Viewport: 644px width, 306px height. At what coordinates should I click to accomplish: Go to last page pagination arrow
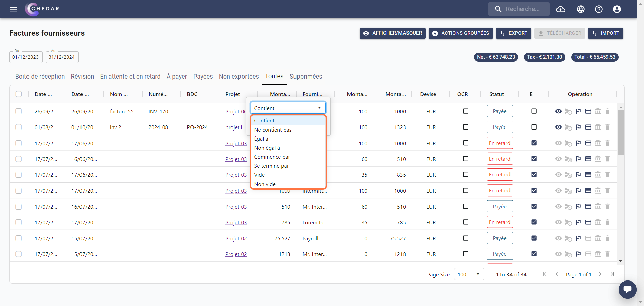coord(612,274)
